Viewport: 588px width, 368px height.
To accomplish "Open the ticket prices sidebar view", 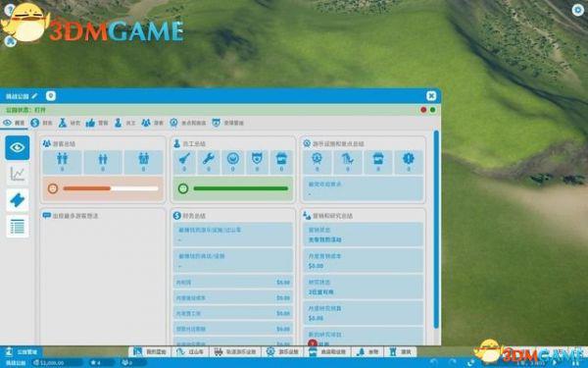I will click(x=18, y=200).
